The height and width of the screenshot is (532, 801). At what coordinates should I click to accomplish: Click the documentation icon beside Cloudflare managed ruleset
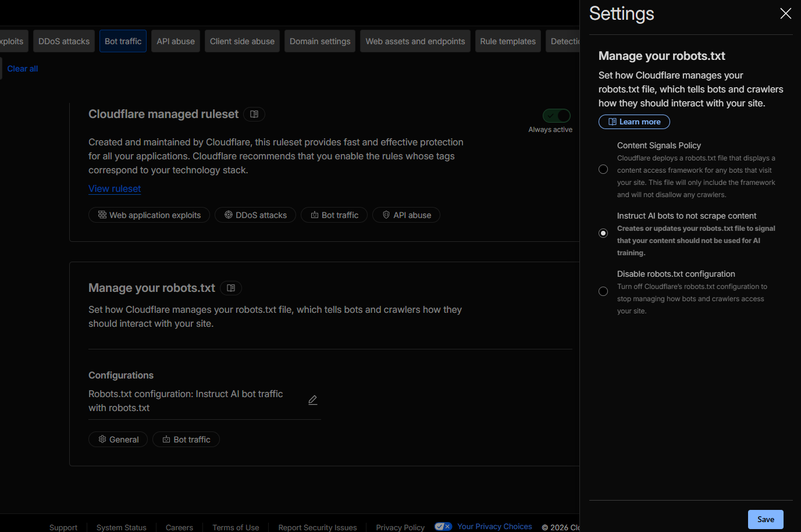[254, 115]
